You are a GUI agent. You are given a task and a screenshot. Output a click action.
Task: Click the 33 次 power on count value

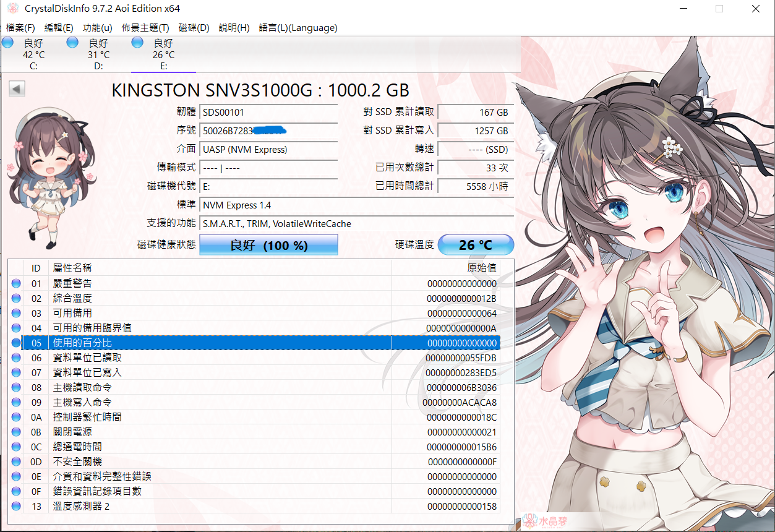point(476,168)
